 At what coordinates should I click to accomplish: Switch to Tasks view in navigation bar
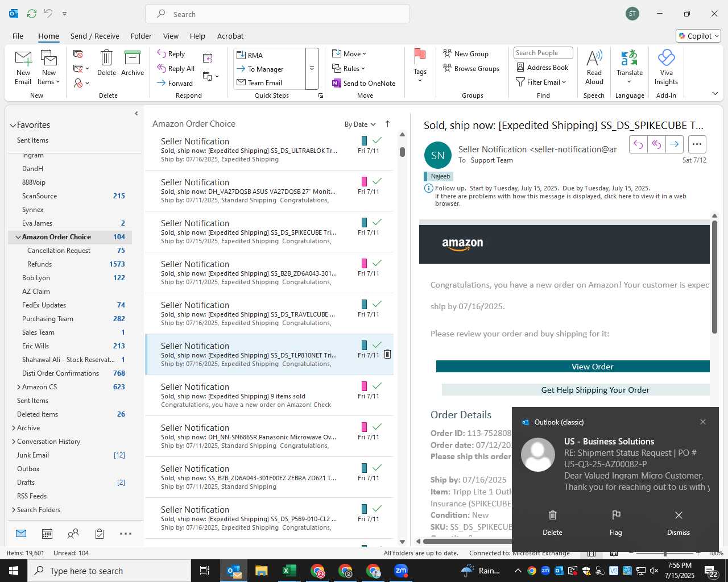tap(100, 534)
